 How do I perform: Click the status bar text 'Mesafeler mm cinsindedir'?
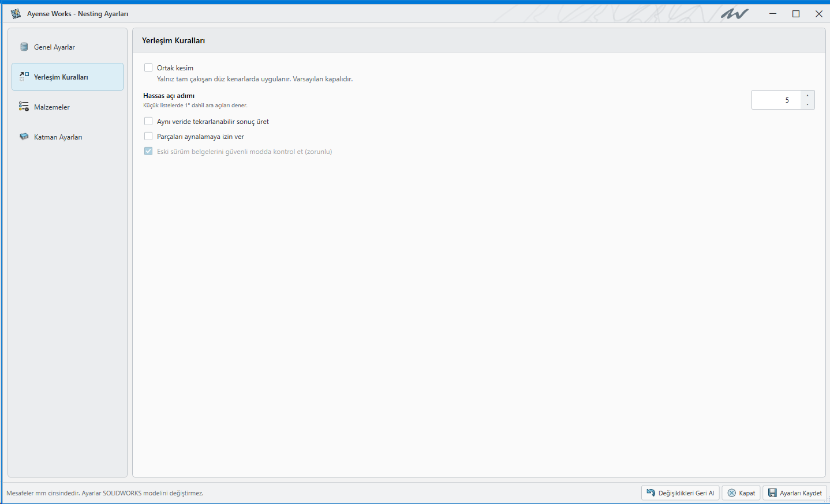[43, 493]
